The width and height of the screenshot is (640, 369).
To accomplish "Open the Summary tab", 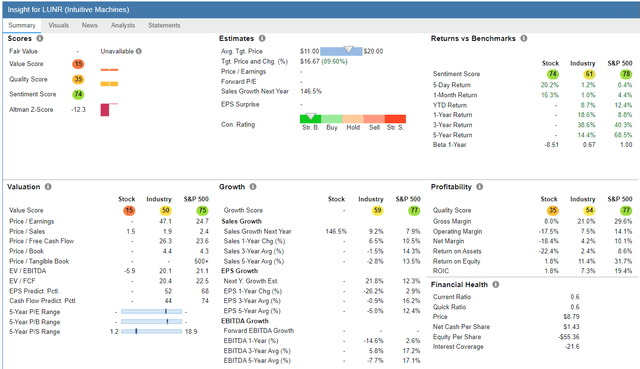I will pos(22,25).
